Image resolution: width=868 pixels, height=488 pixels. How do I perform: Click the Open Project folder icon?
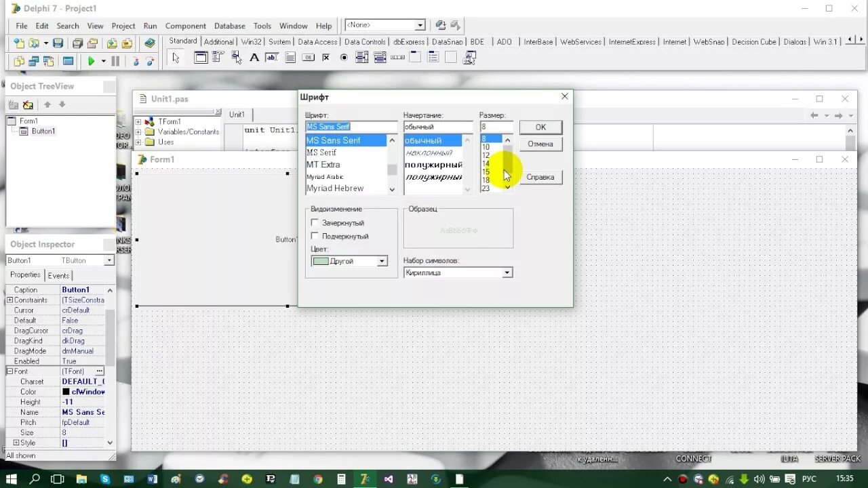click(x=92, y=43)
